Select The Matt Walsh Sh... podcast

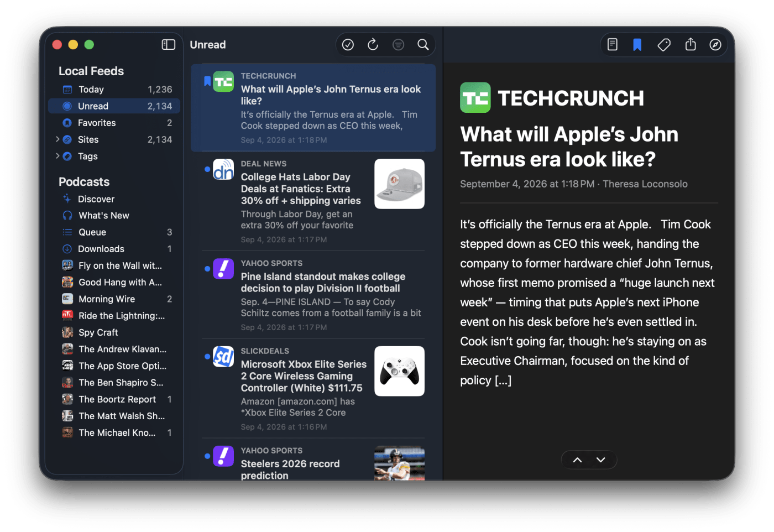[114, 416]
